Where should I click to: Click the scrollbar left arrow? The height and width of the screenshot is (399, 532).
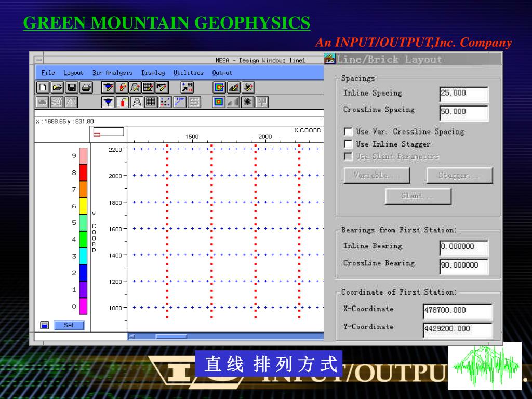(131, 337)
